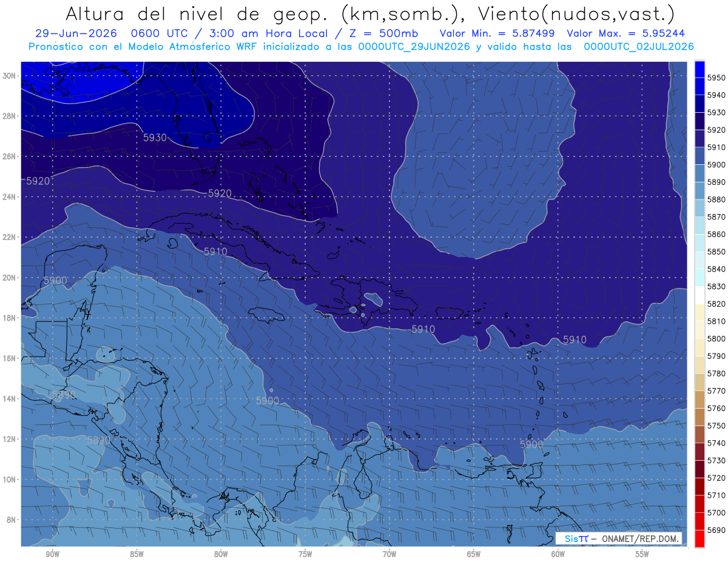Click the '60W' longitude axis label
Image resolution: width=728 pixels, height=562 pixels.
(x=558, y=554)
